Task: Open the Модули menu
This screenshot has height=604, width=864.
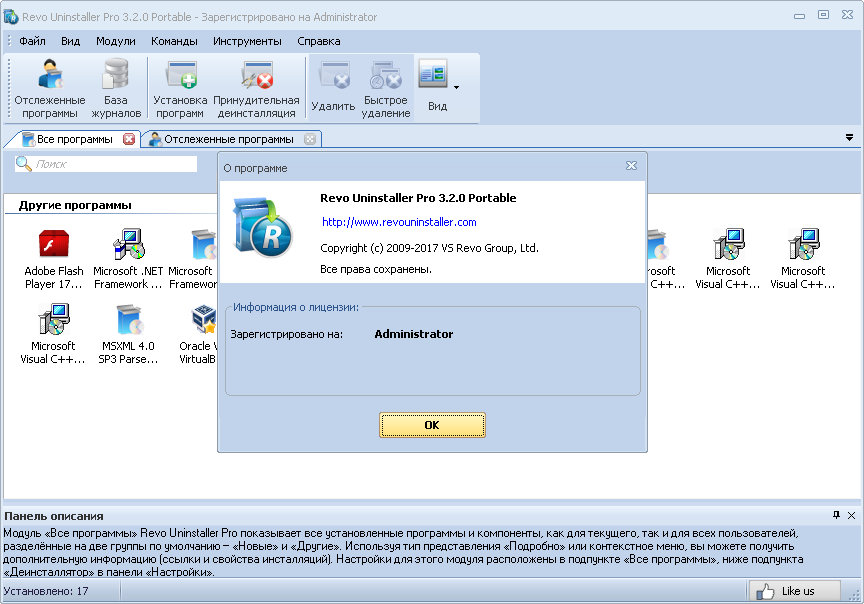Action: click(x=116, y=41)
